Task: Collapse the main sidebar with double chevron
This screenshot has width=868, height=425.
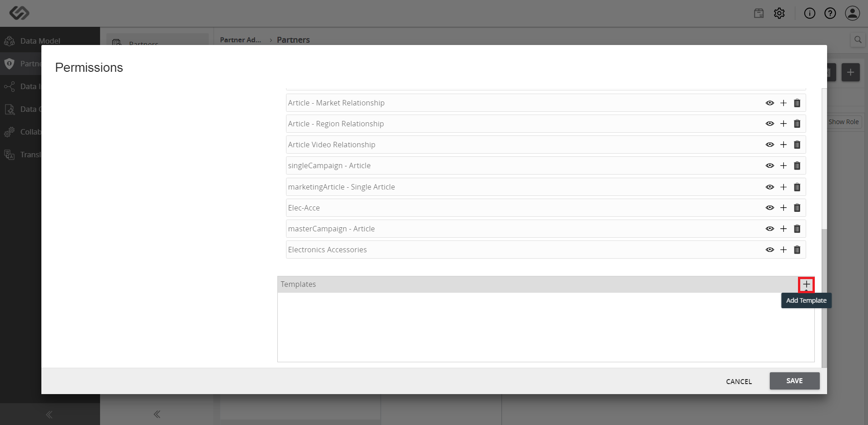Action: [x=49, y=415]
